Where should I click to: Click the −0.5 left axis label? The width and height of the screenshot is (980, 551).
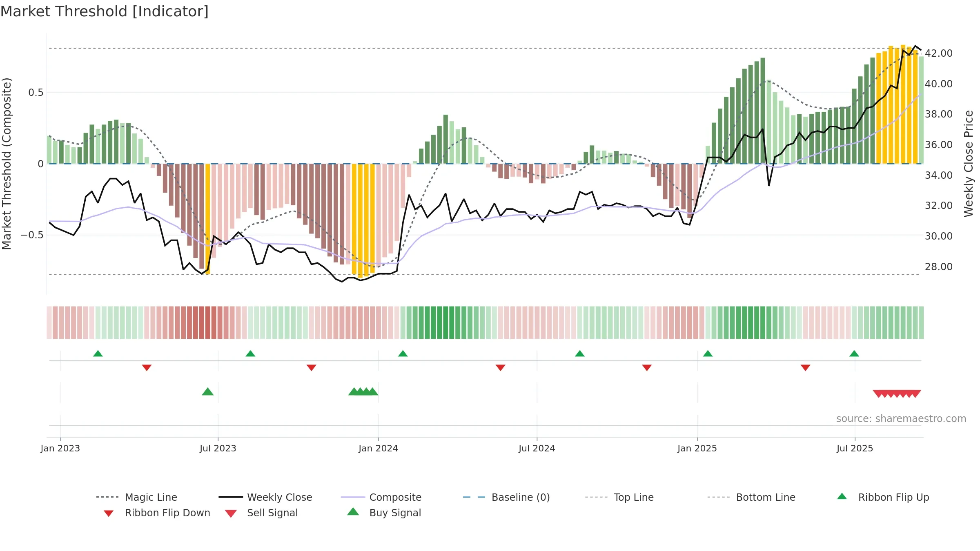(x=32, y=235)
